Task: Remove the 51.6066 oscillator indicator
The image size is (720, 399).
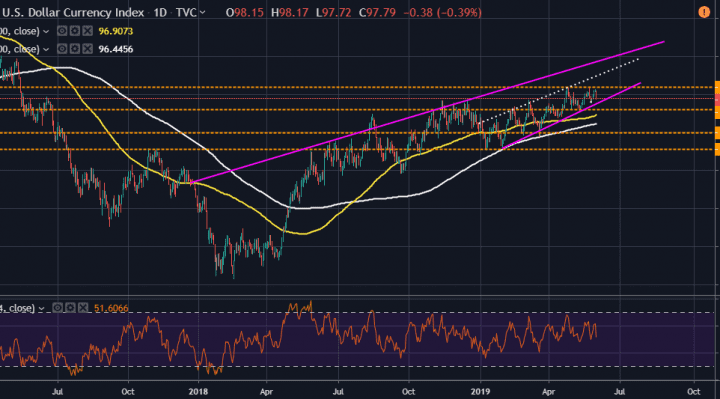Action: 83,308
